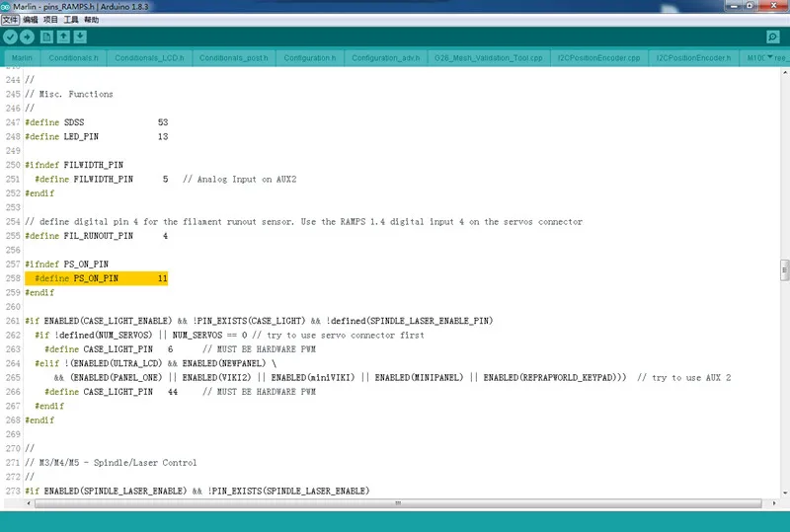
Task: Click the vertical scrollbar down arrow
Action: tap(785, 494)
